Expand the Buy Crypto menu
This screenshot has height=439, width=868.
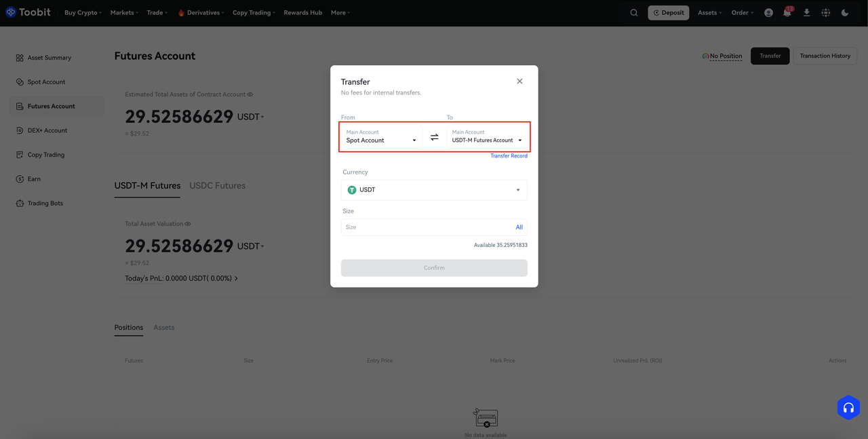(83, 13)
